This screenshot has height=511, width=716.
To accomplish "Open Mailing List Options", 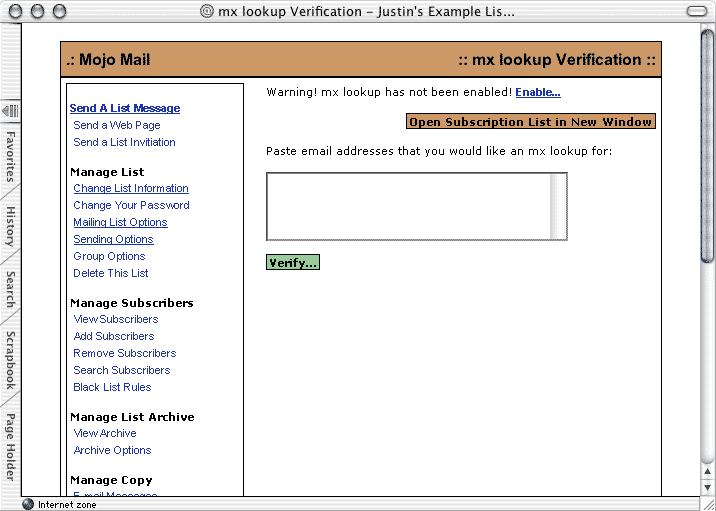I will click(120, 222).
